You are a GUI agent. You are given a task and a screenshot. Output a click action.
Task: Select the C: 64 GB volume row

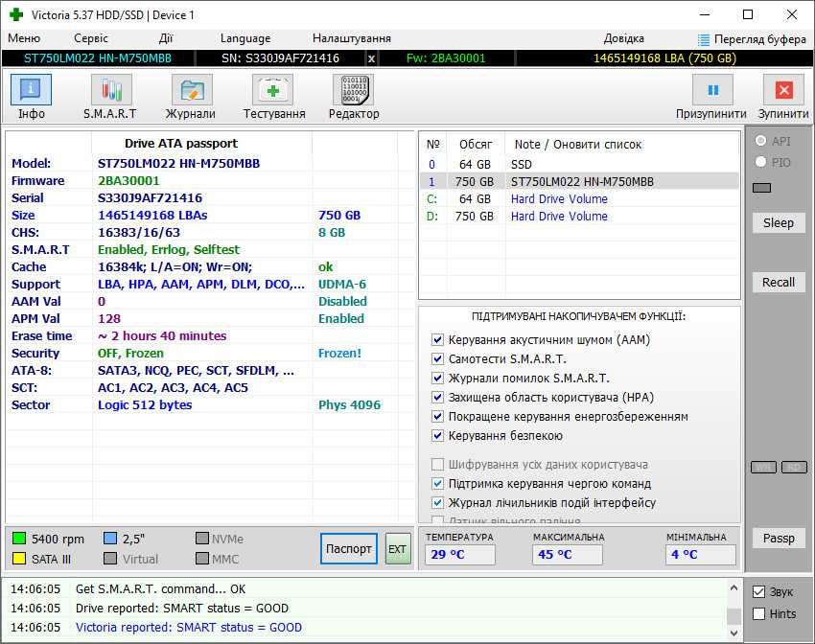(579, 199)
